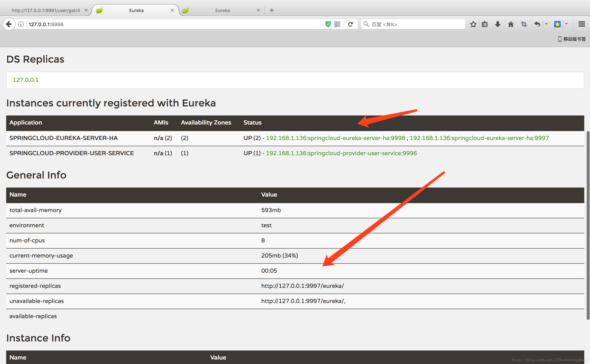
Task: Click the Status column header
Action: click(252, 123)
